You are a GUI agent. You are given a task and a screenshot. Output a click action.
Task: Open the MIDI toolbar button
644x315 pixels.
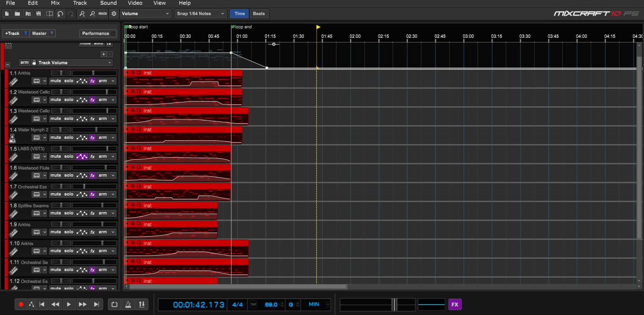click(x=103, y=14)
